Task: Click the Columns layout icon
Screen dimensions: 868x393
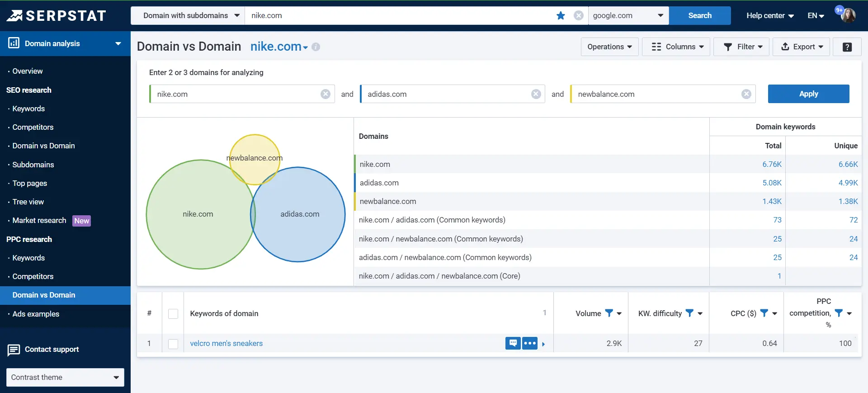Action: (656, 47)
